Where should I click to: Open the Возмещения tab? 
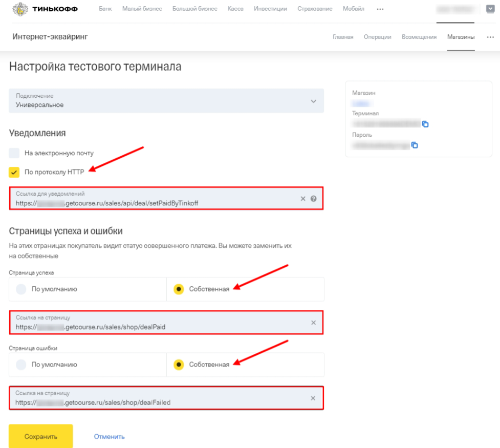coord(419,37)
